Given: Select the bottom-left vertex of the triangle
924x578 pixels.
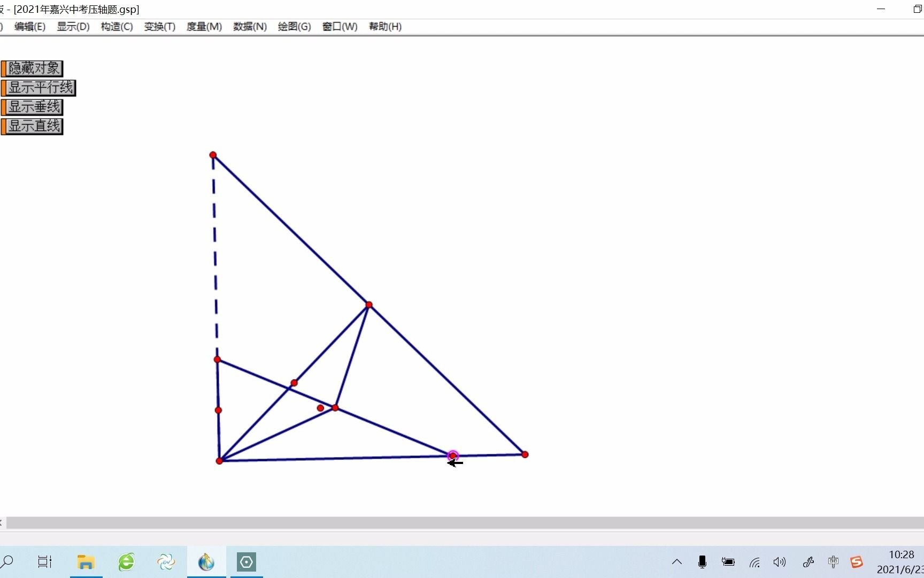Looking at the screenshot, I should click(219, 461).
